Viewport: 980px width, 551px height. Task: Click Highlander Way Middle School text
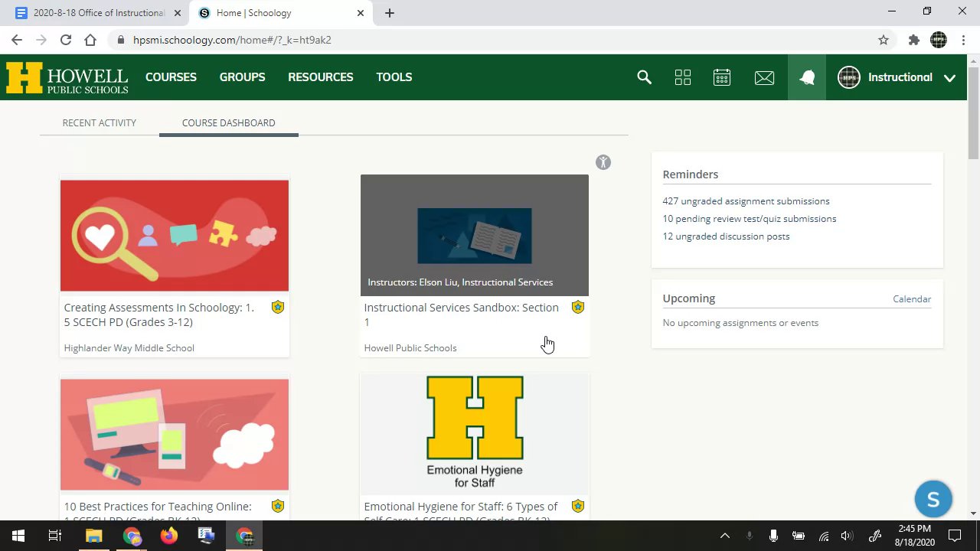129,348
